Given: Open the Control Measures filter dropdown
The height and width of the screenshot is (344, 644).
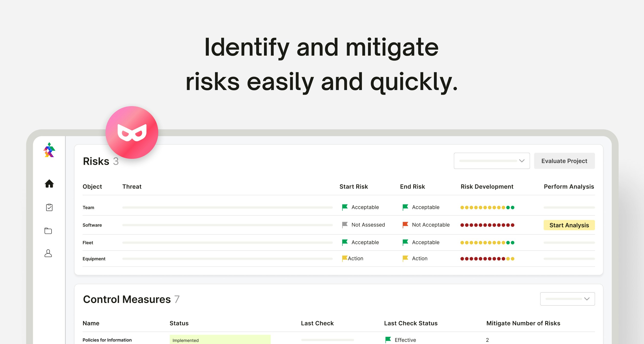Looking at the screenshot, I should [567, 299].
